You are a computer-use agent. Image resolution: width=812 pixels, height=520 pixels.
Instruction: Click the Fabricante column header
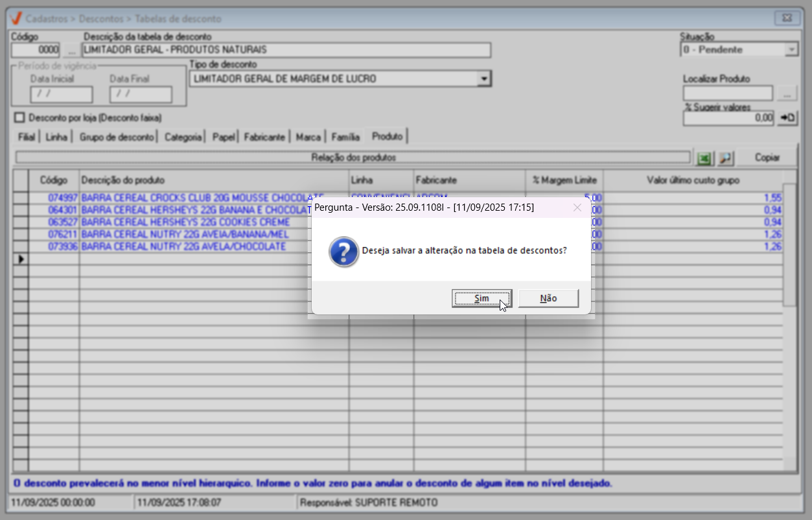pos(469,180)
